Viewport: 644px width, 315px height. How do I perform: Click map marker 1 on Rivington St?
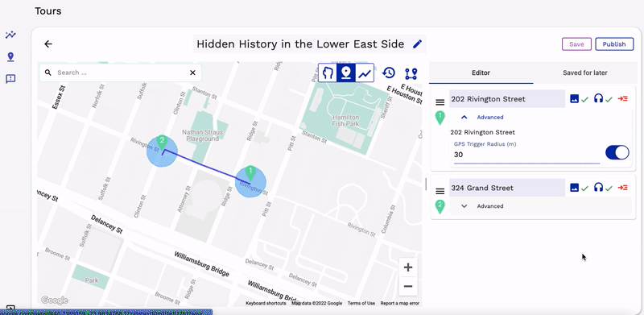[x=250, y=173]
